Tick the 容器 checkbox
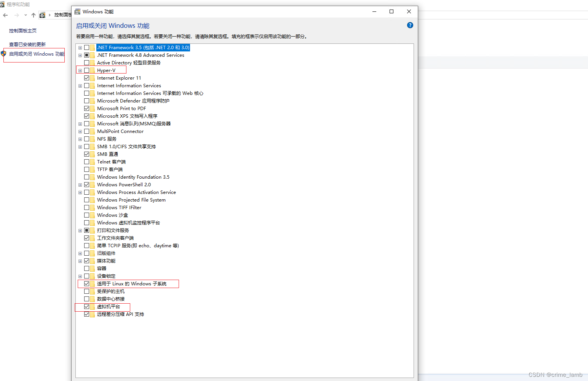The width and height of the screenshot is (588, 381). 87,269
